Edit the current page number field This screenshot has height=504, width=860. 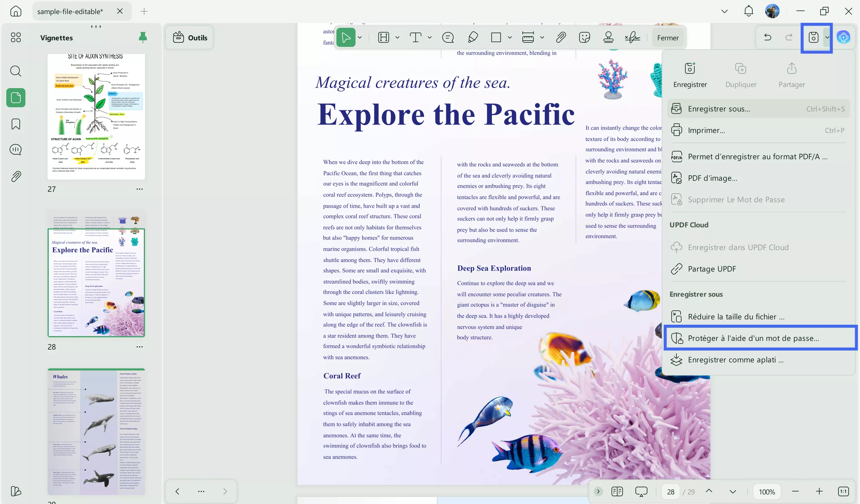coord(670,492)
